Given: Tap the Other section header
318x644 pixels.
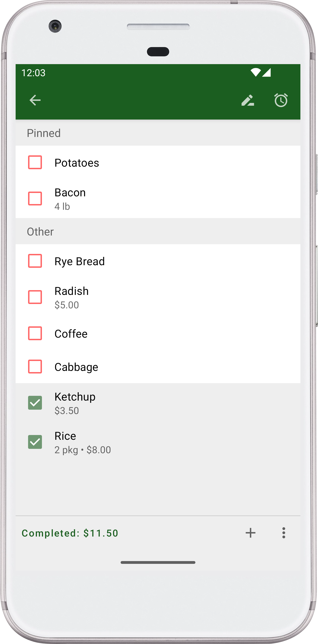Looking at the screenshot, I should (40, 232).
